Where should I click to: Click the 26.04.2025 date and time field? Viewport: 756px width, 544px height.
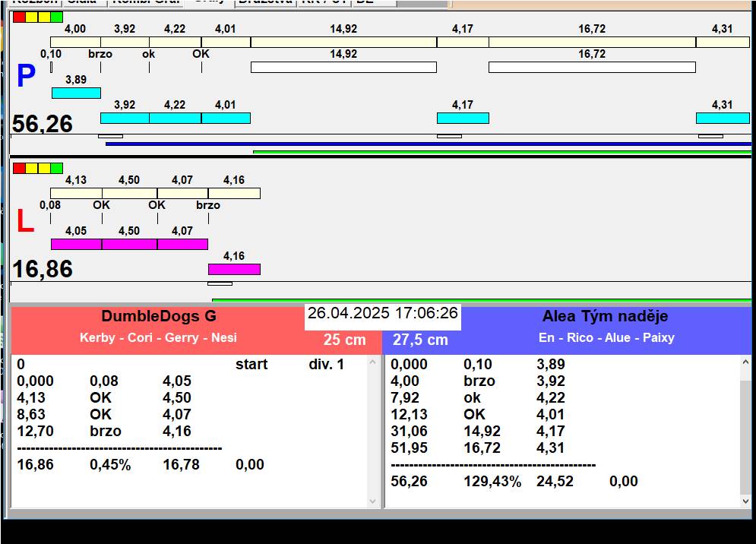[383, 313]
